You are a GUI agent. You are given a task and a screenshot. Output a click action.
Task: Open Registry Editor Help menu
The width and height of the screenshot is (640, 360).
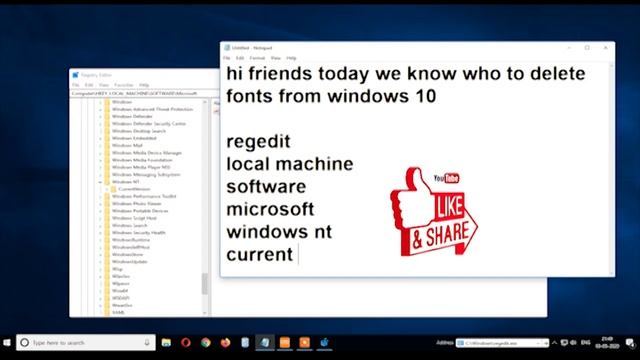[144, 85]
